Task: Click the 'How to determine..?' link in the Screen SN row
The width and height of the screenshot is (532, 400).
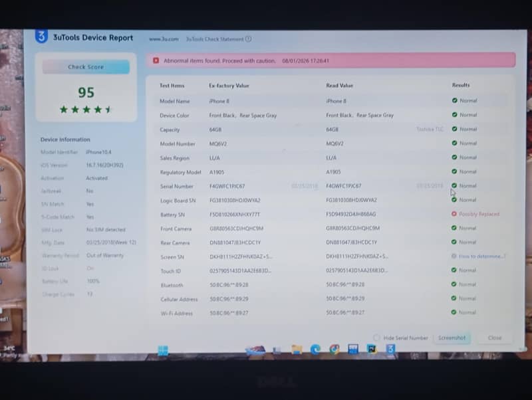Action: [x=481, y=256]
